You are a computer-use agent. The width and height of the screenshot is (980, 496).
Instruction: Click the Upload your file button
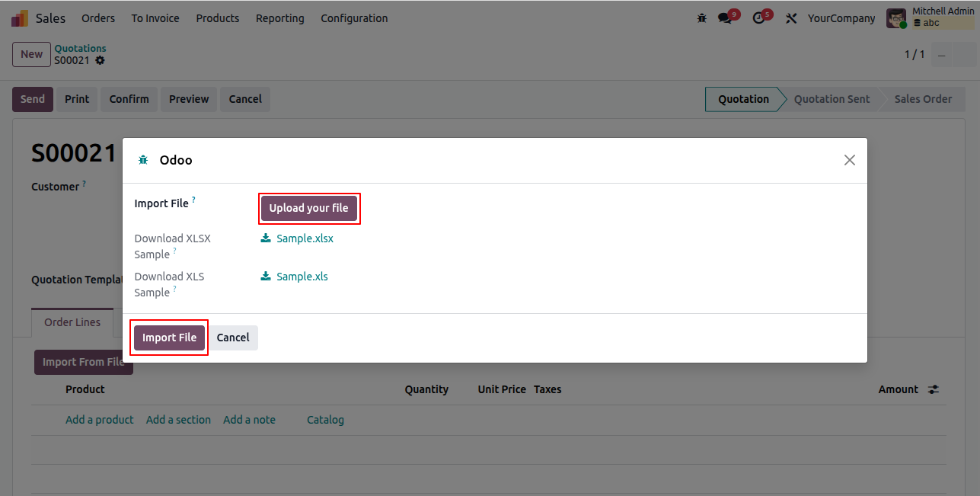[x=308, y=208]
